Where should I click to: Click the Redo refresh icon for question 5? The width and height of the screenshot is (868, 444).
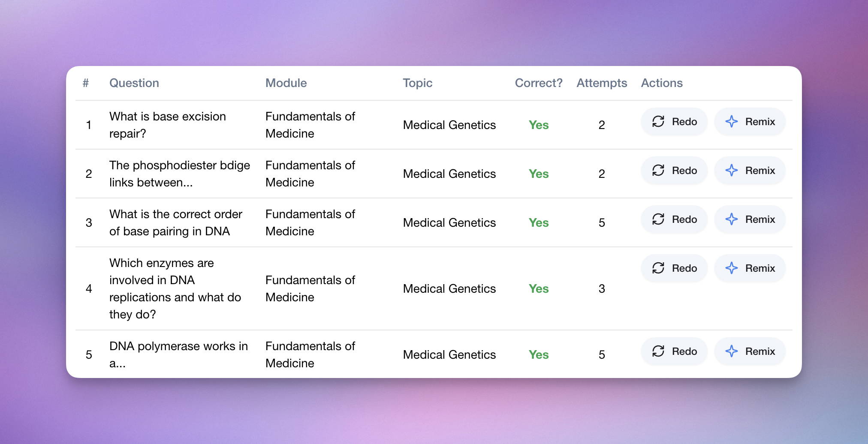657,351
